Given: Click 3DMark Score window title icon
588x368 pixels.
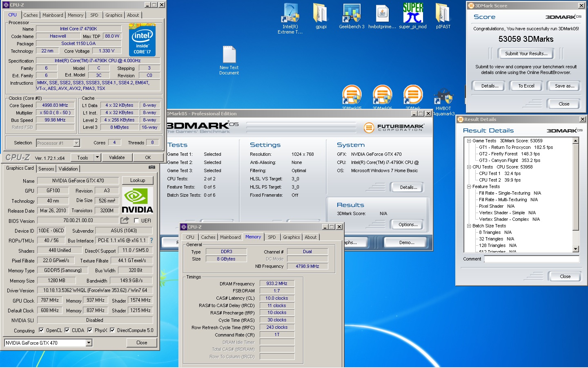Looking at the screenshot, I should coord(471,6).
